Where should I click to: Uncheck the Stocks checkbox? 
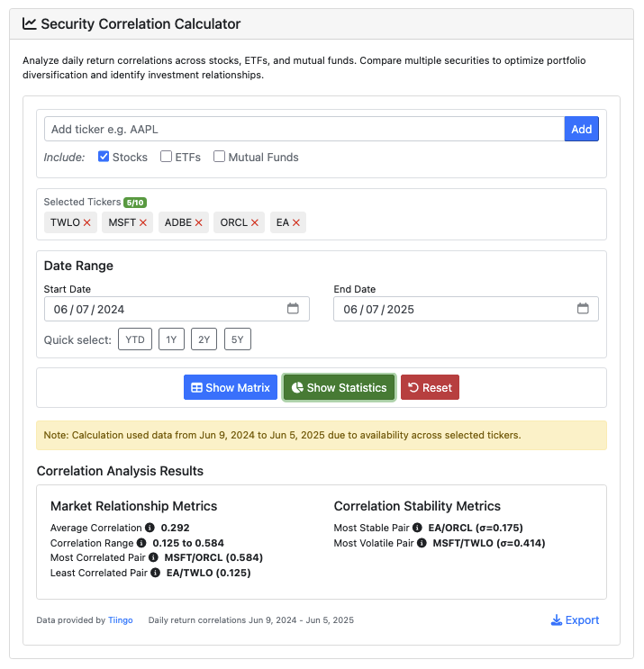(104, 157)
